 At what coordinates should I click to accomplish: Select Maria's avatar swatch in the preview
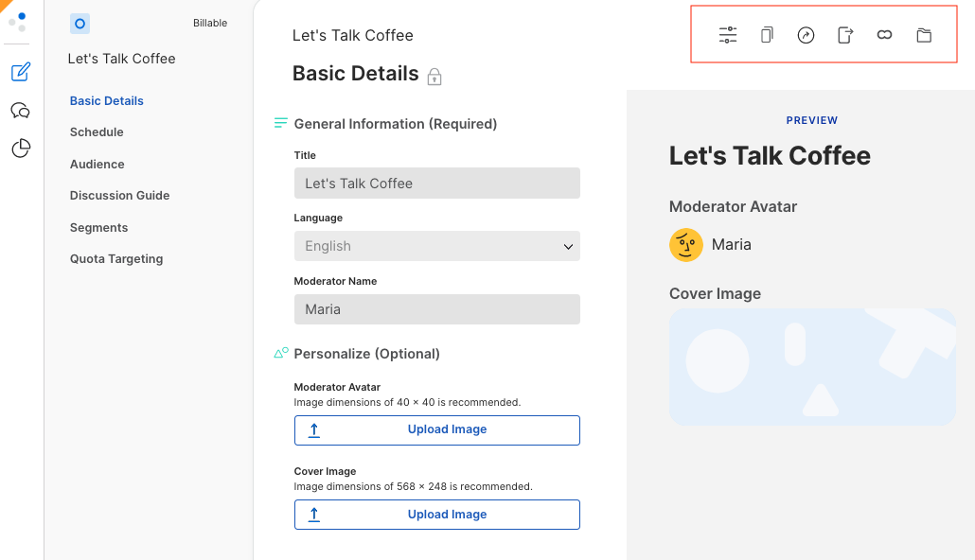tap(685, 244)
